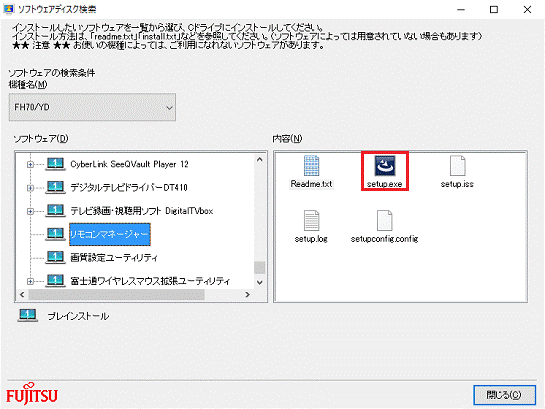Select the setupconfig.config file icon

click(x=384, y=221)
